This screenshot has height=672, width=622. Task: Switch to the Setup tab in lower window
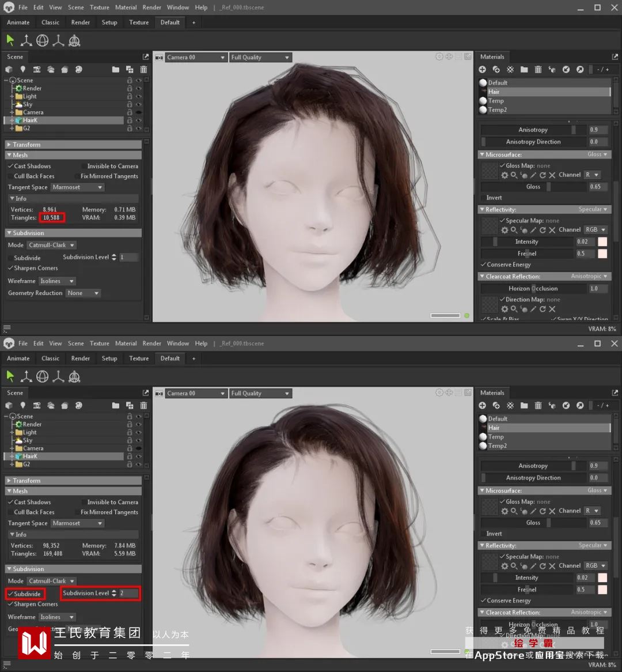point(109,358)
